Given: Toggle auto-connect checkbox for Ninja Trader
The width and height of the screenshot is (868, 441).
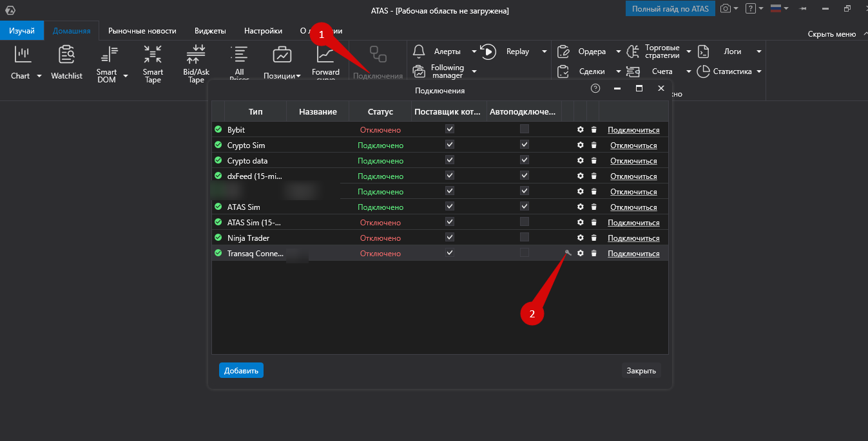Looking at the screenshot, I should 525,237.
